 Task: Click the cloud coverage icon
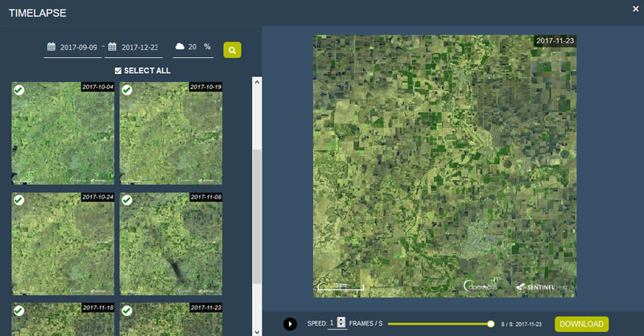coord(180,47)
